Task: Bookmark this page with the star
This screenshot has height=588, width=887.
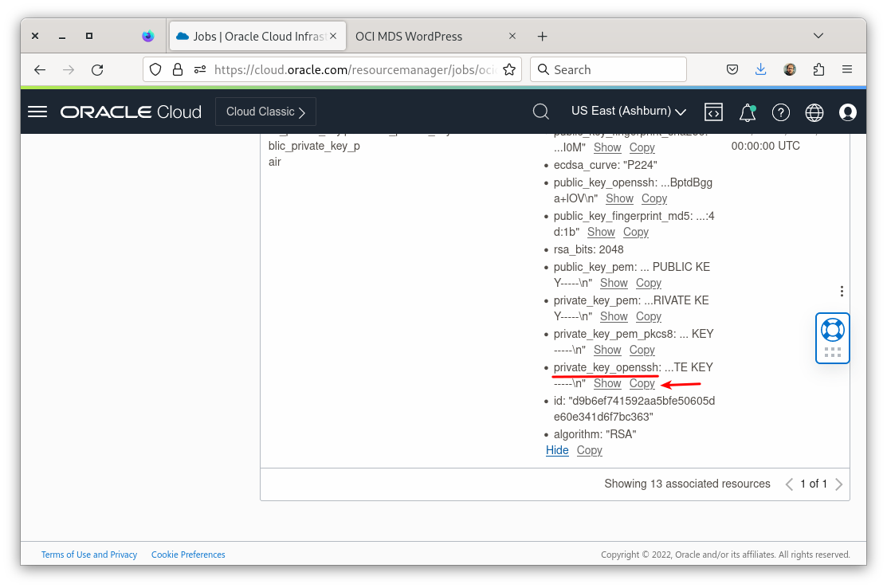Action: [x=509, y=69]
